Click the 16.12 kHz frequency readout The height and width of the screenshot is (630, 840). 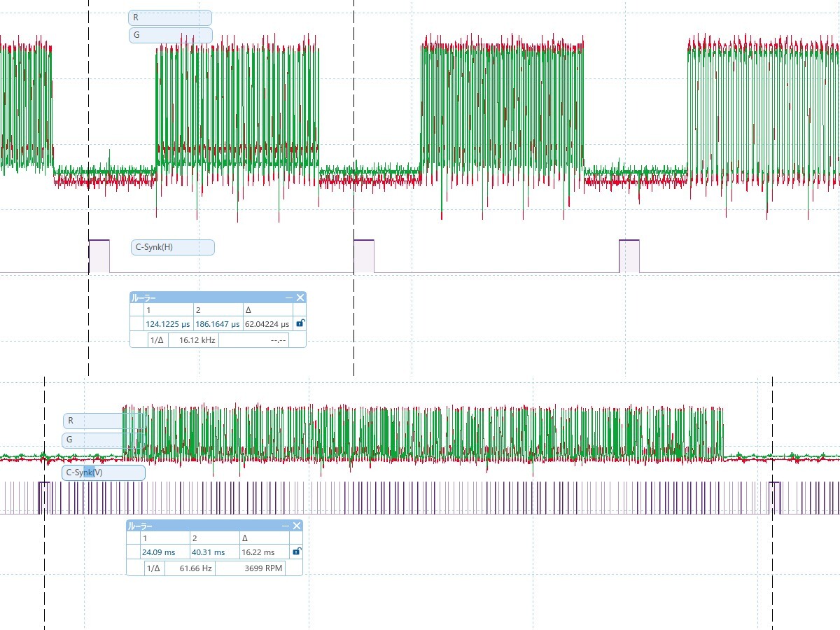pos(197,339)
